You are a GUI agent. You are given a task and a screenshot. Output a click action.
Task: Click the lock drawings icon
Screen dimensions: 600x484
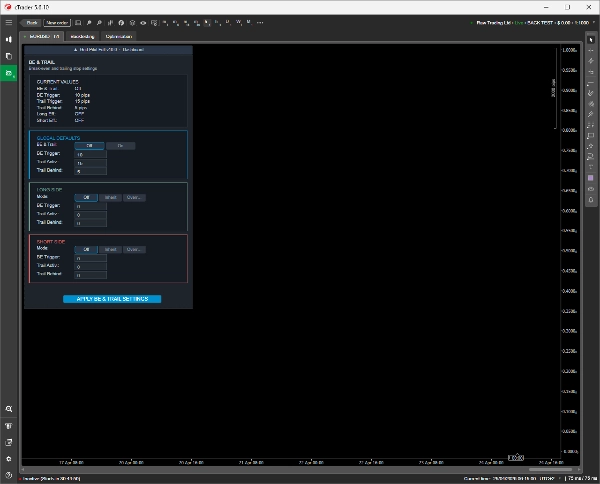click(x=591, y=200)
